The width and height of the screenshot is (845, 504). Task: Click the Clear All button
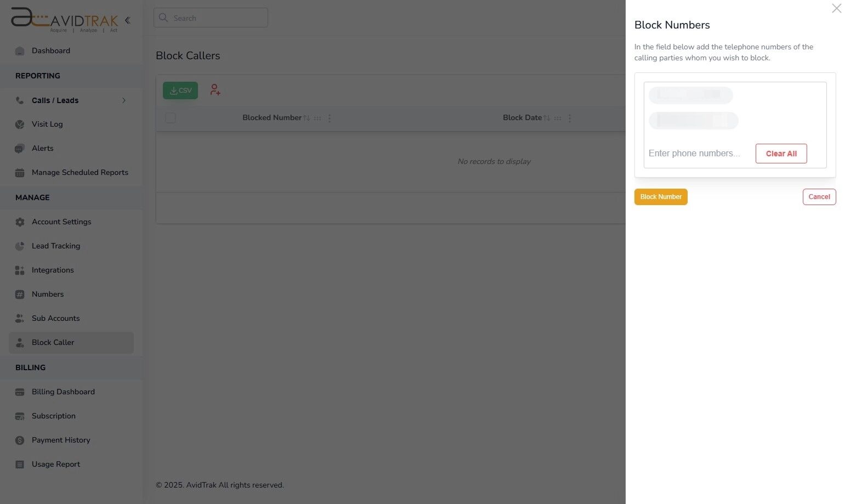(781, 154)
